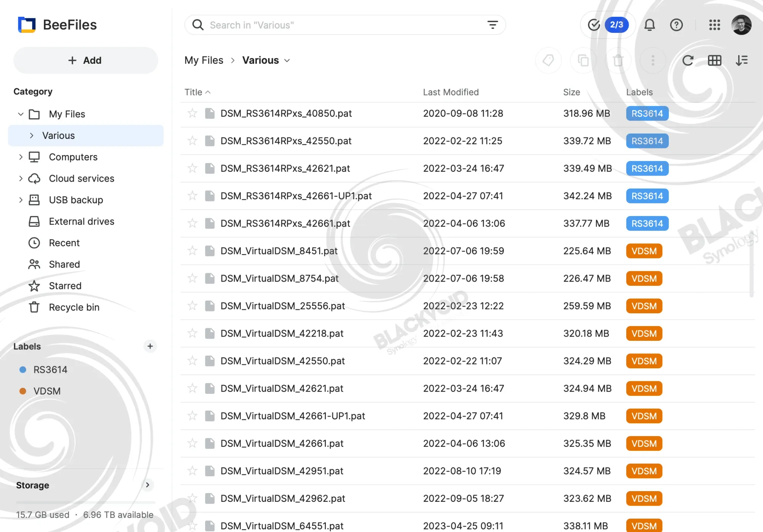This screenshot has width=763, height=532.
Task: Open the more actions vertical dots
Action: (x=653, y=60)
